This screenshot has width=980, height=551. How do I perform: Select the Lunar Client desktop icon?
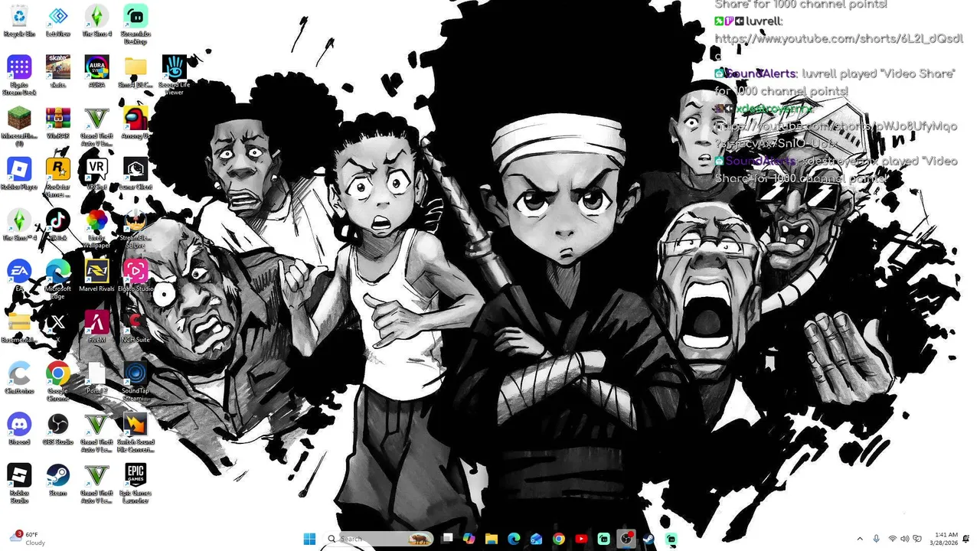click(x=136, y=173)
